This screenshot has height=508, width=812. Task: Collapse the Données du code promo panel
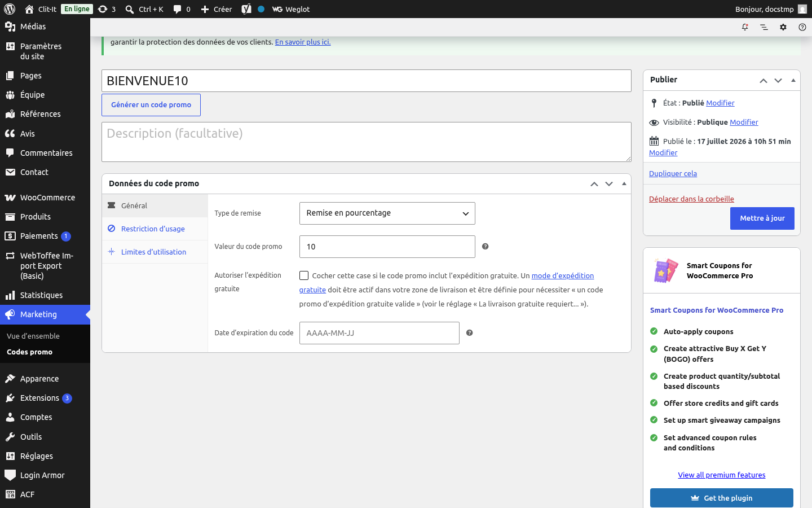(x=624, y=184)
